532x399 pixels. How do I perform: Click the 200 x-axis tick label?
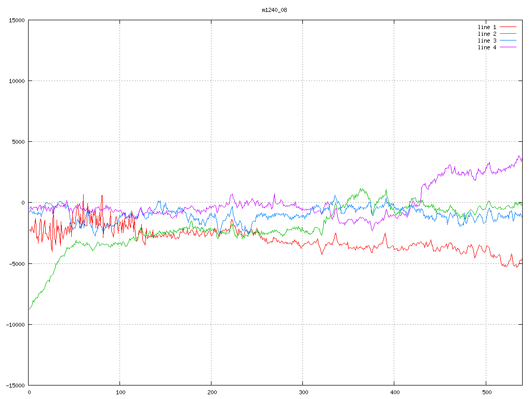(x=211, y=392)
